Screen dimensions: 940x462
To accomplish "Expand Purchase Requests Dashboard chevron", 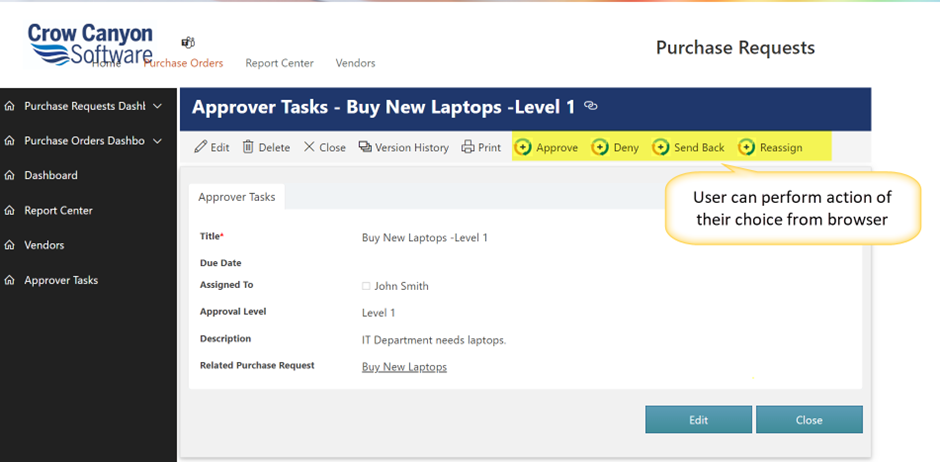I will pyautogui.click(x=158, y=106).
